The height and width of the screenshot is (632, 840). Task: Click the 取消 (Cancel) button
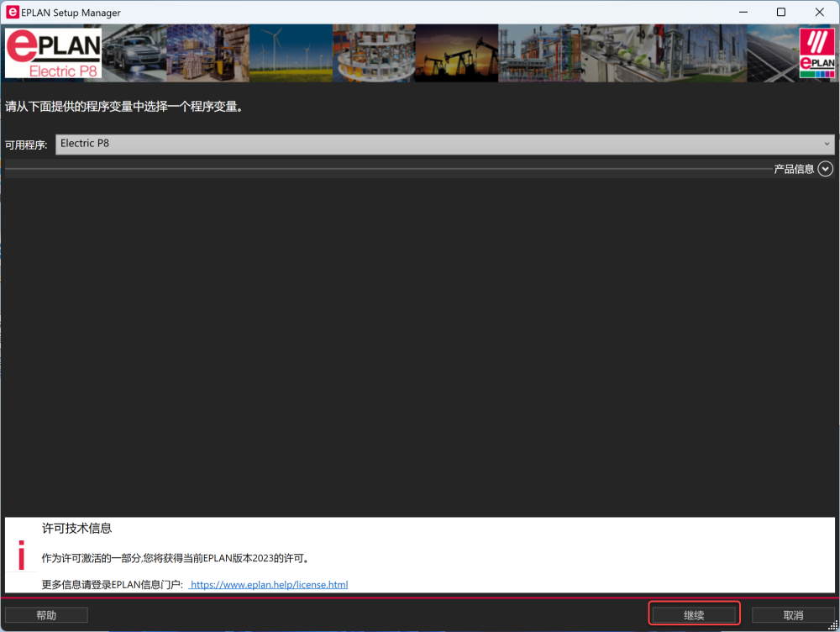coord(793,614)
